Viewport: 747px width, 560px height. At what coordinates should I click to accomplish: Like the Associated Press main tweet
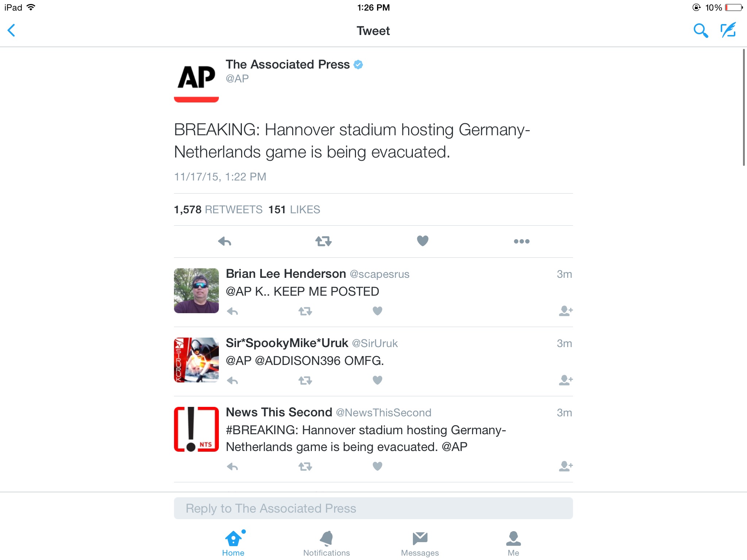423,241
